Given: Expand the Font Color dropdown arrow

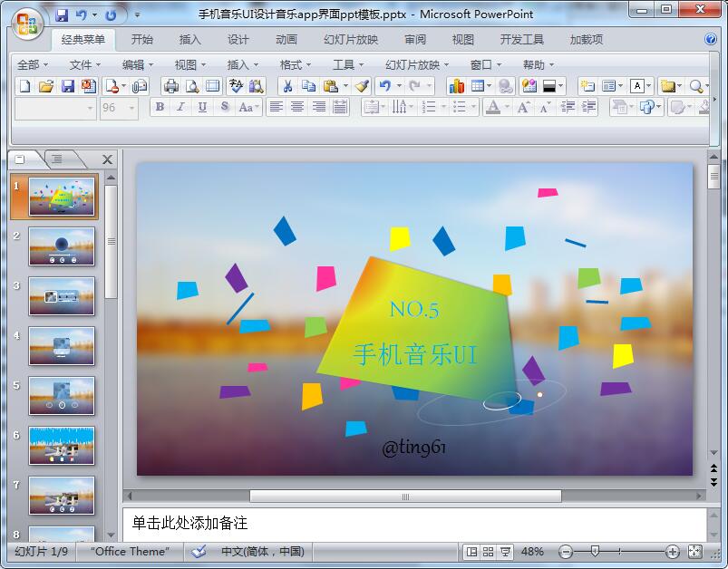Looking at the screenshot, I should [507, 107].
